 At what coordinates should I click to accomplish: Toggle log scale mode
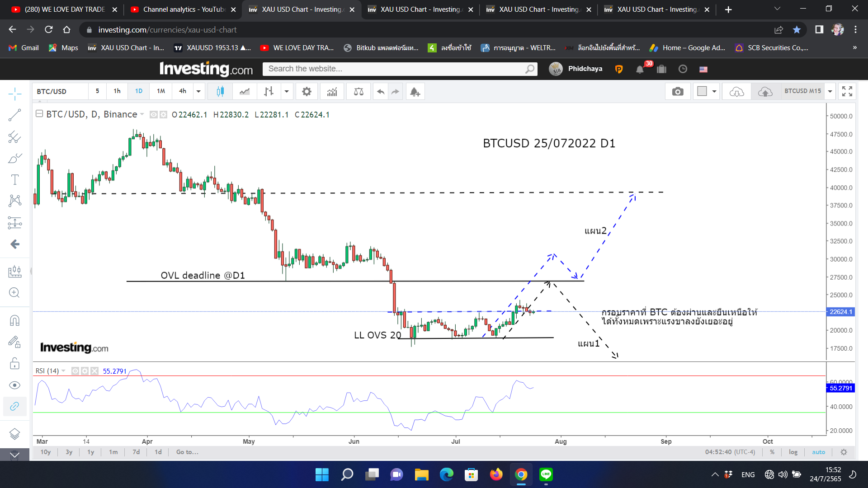coord(793,452)
